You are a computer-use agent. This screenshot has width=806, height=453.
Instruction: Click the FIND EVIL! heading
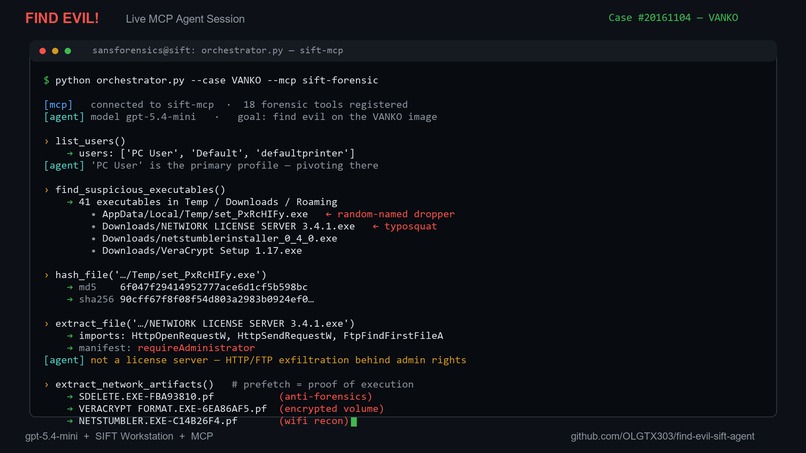(62, 19)
